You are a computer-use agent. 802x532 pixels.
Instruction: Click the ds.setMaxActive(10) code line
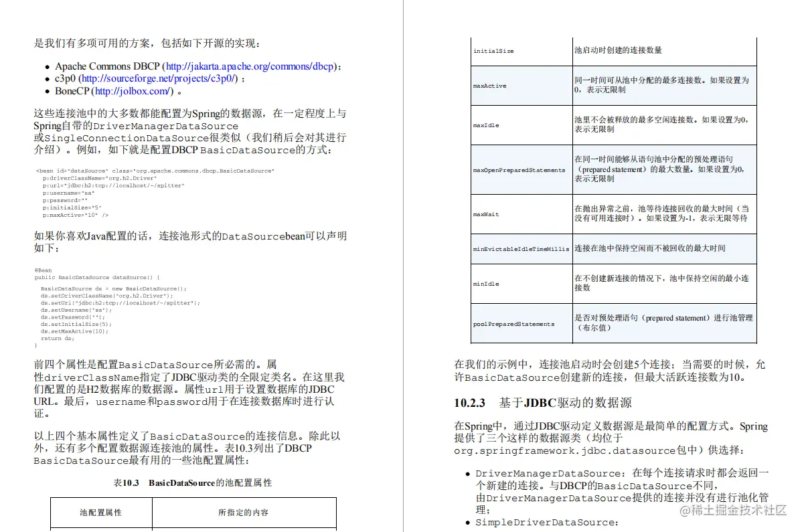(74, 331)
